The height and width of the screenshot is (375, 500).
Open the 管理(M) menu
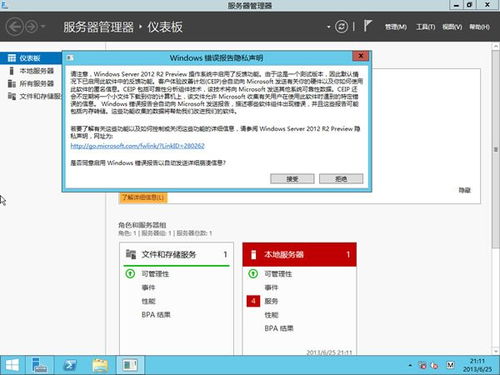click(396, 27)
